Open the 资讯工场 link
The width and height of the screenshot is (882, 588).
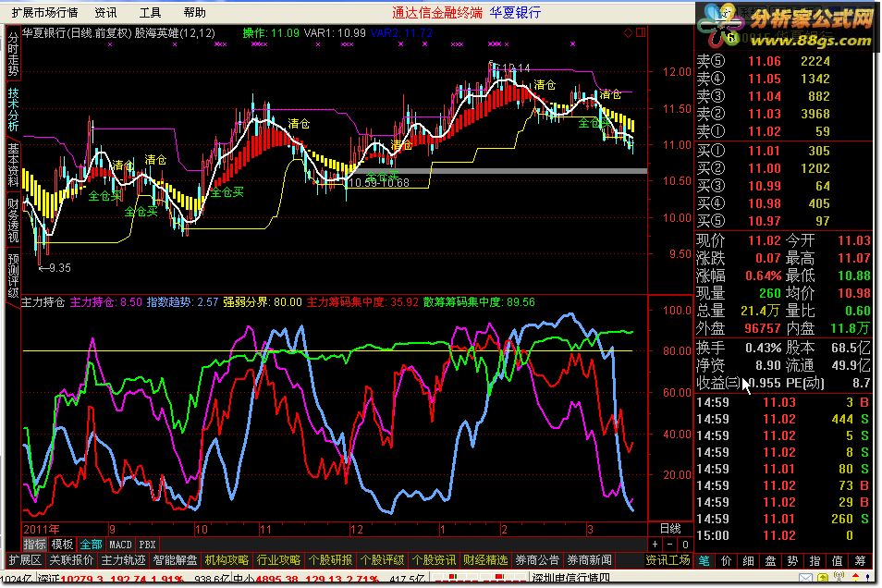668,560
